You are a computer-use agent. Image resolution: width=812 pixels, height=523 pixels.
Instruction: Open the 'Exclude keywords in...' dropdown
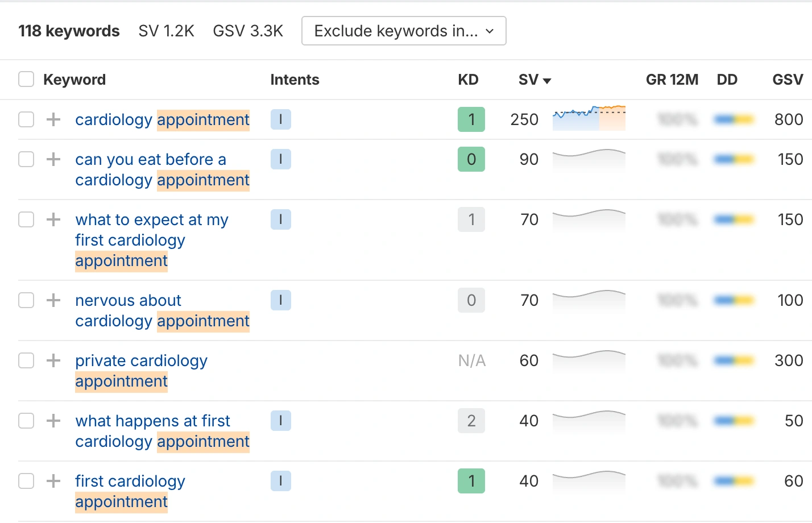[x=404, y=31]
